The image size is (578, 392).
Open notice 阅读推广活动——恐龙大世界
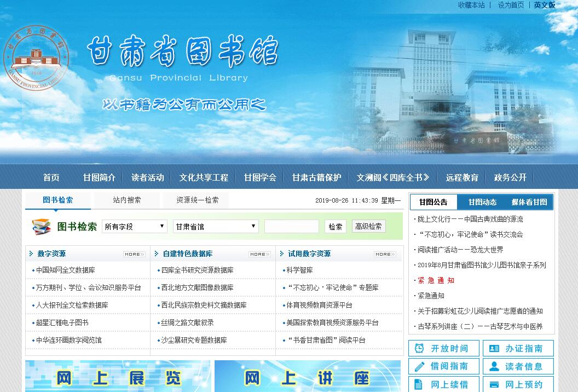pos(460,250)
